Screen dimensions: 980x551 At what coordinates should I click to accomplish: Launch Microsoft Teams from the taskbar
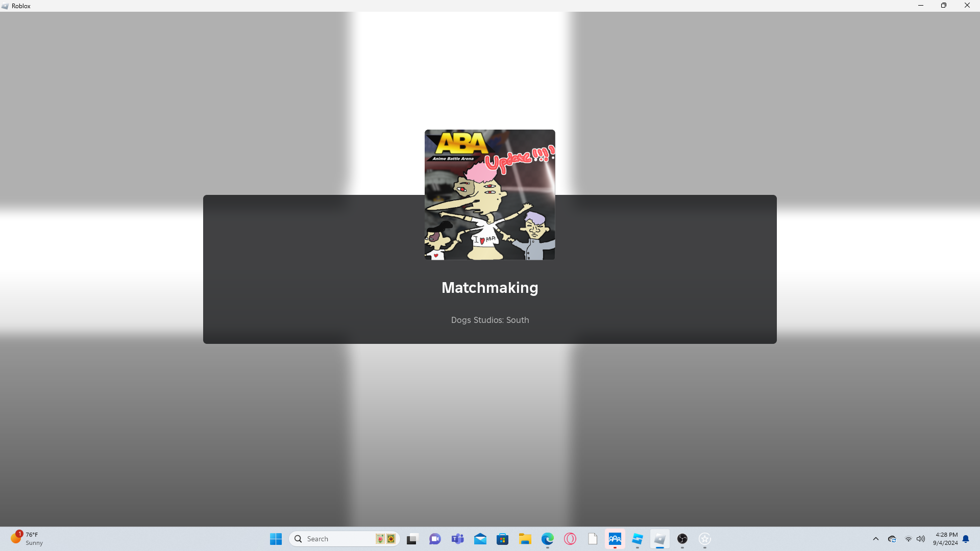point(457,539)
